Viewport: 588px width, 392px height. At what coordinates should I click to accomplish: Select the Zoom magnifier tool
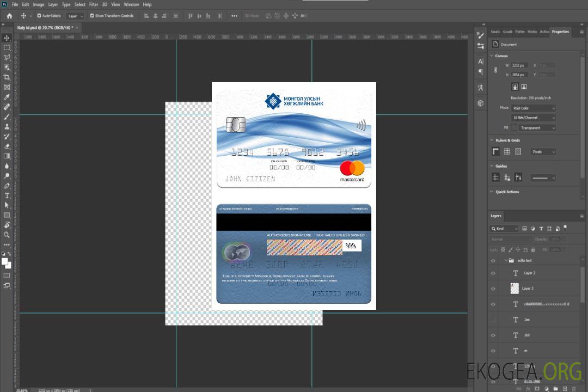click(7, 235)
